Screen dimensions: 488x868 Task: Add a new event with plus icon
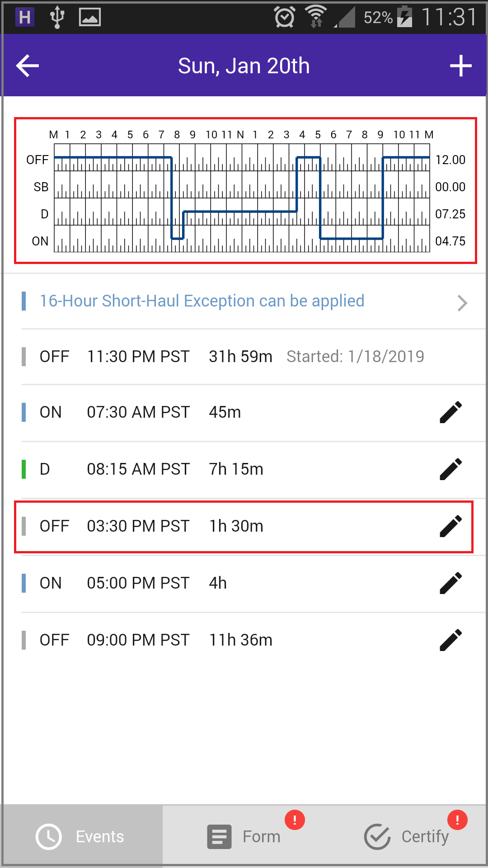point(461,66)
